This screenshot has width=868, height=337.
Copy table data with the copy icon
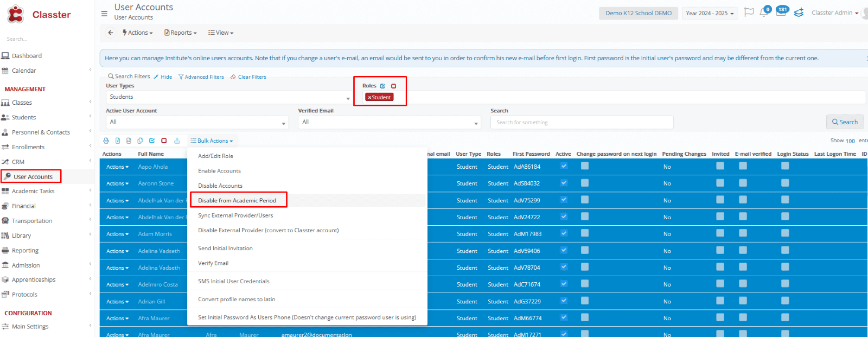140,141
